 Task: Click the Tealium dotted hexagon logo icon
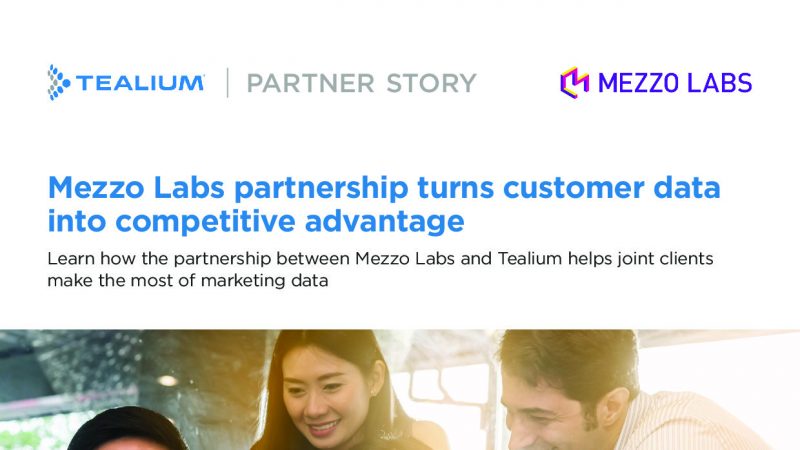[x=59, y=82]
